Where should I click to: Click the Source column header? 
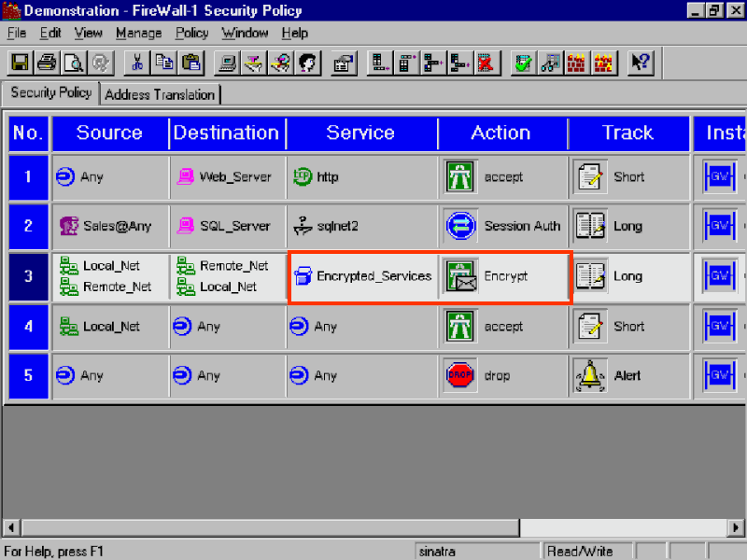coord(109,133)
